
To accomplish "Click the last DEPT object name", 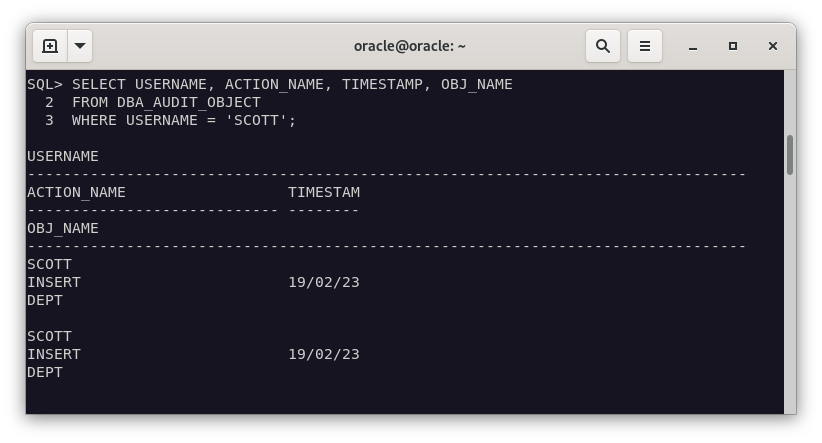I will coord(45,372).
